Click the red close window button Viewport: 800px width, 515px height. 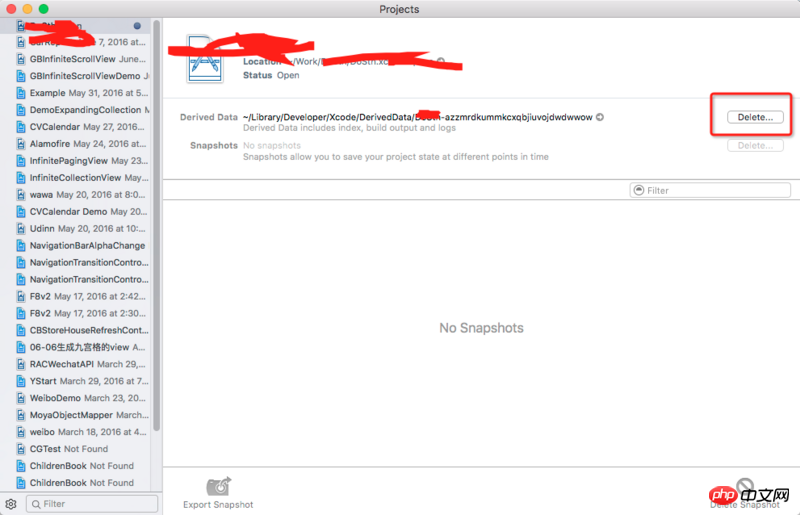11,9
